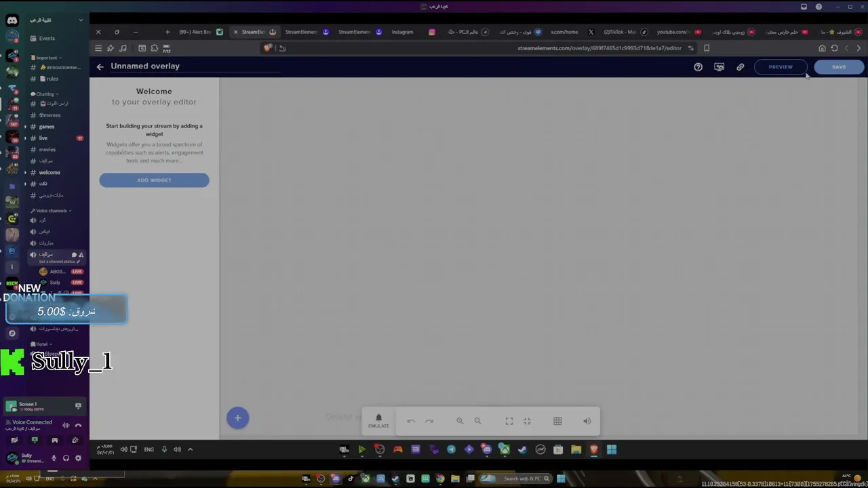Viewport: 868px width, 488px height.
Task: Open file explorer folder on inner taskbar
Action: click(576, 449)
